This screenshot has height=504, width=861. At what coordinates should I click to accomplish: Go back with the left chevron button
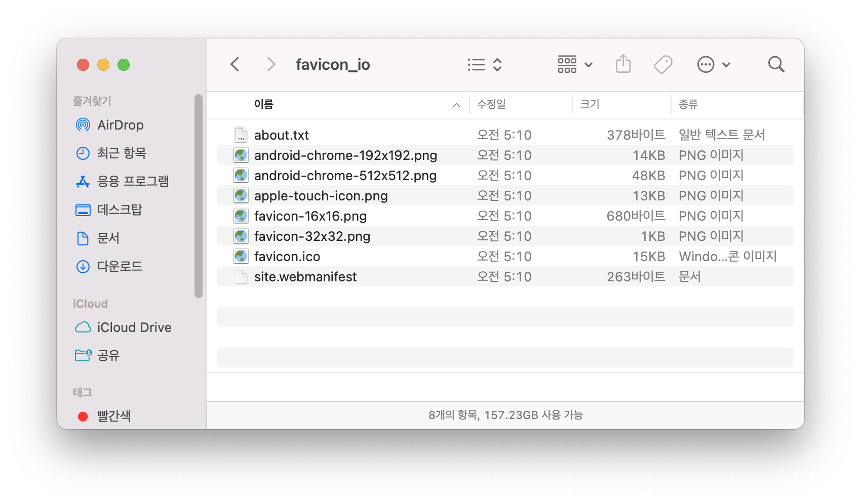[x=234, y=64]
